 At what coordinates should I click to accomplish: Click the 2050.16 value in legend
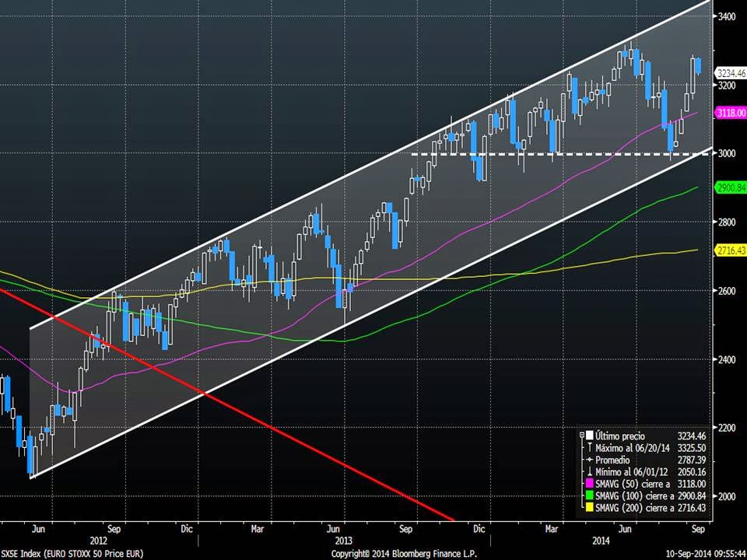[692, 472]
